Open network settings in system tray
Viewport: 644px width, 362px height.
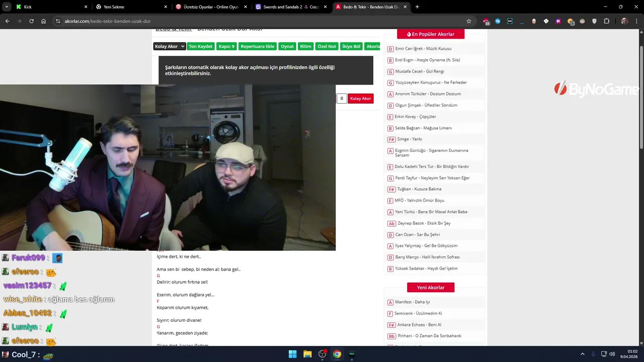[604, 354]
